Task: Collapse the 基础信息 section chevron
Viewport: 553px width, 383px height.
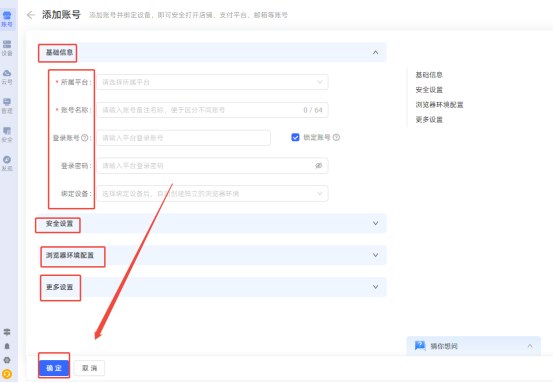Action: pyautogui.click(x=376, y=53)
